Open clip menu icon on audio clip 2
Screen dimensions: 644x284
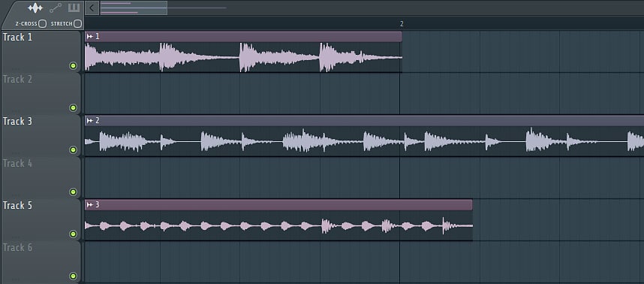coord(89,121)
